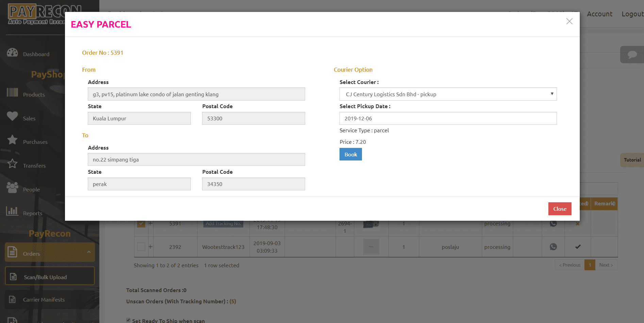
Task: Open Products via the barcode icon
Action: pyautogui.click(x=12, y=92)
